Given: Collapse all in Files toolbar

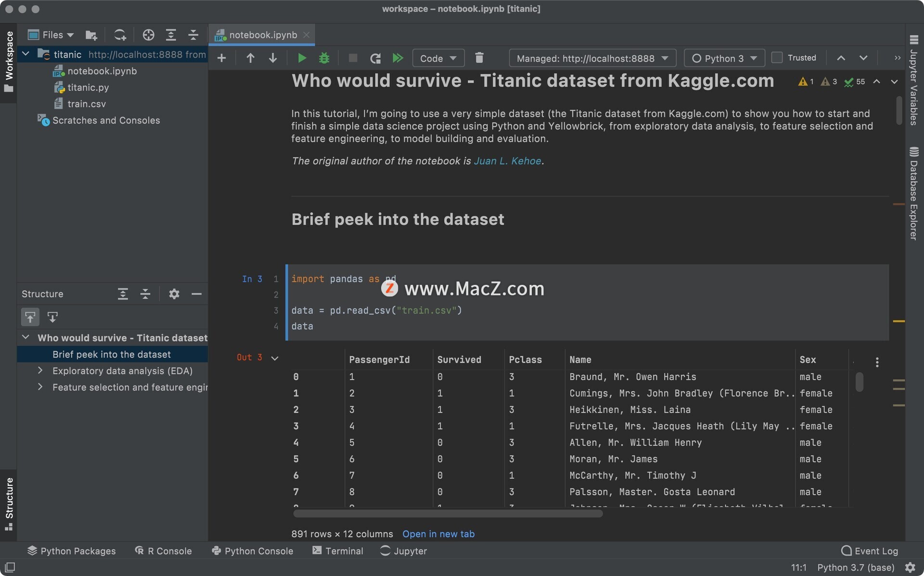Looking at the screenshot, I should [x=193, y=35].
